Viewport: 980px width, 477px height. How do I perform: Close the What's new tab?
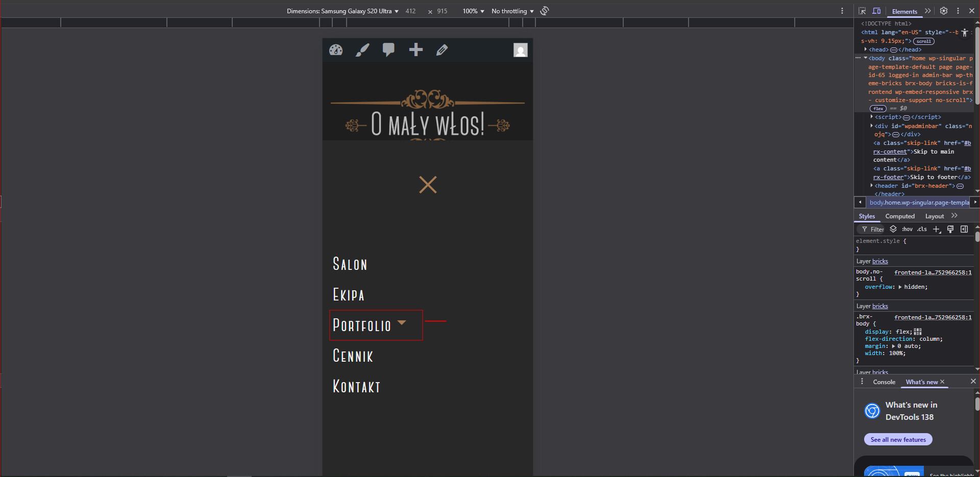(942, 382)
